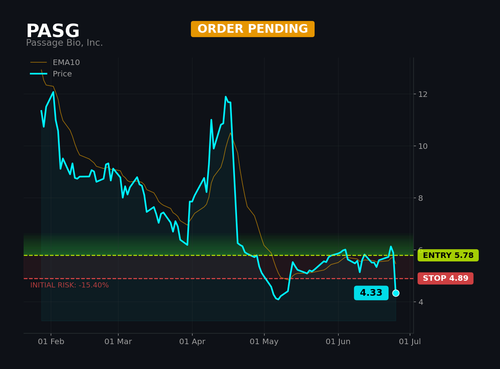Image resolution: width=500 pixels, height=369 pixels.
Task: Click the 4.33 current price tag
Action: coord(371,293)
